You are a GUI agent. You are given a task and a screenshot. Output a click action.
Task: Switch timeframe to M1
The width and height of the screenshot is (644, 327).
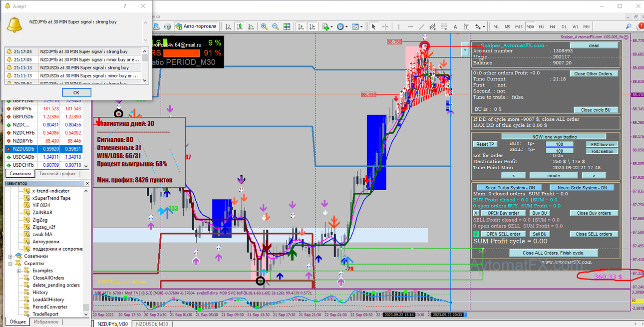(x=497, y=26)
